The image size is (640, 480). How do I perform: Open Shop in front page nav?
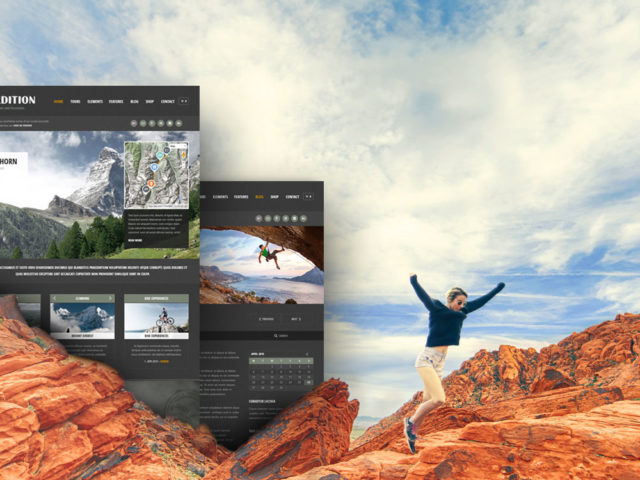[150, 101]
